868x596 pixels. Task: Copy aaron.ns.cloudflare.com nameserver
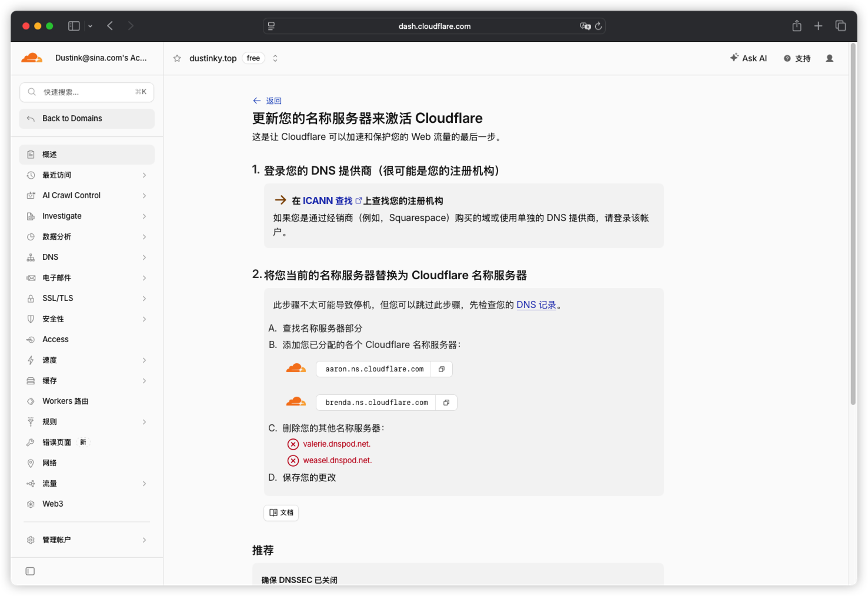(x=442, y=369)
